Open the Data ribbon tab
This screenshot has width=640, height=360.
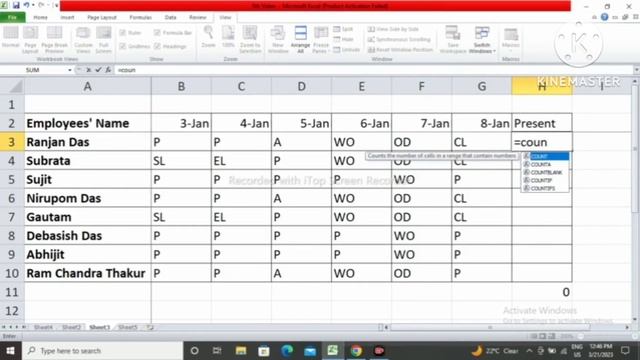(170, 17)
